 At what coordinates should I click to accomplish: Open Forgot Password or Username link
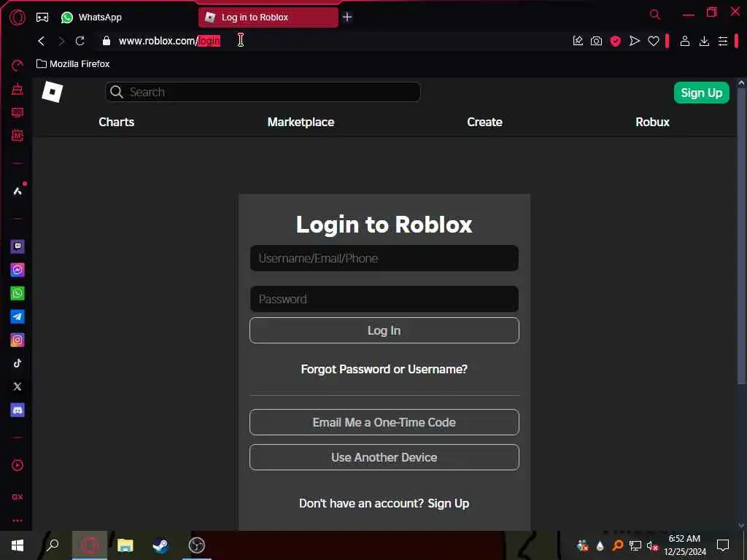(x=384, y=369)
